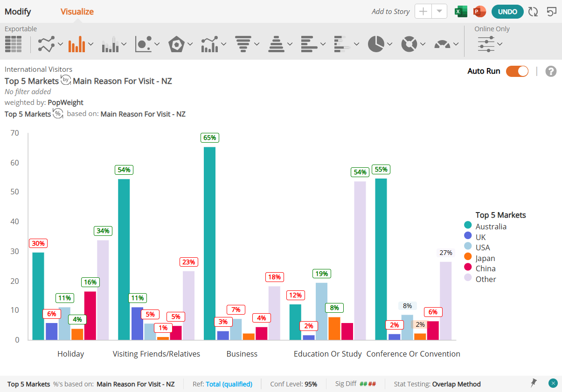Image resolution: width=562 pixels, height=392 pixels.
Task: Expand the horizontal bar options chevron
Action: [323, 44]
